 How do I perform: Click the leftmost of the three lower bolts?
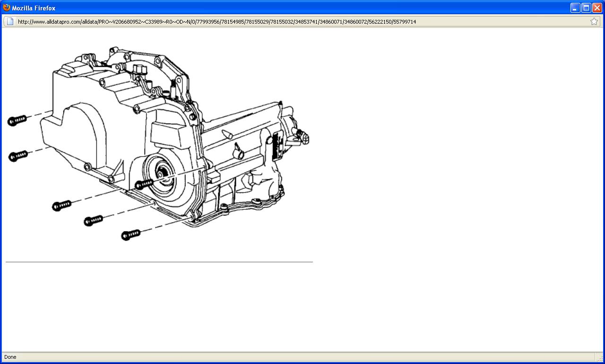(x=61, y=206)
